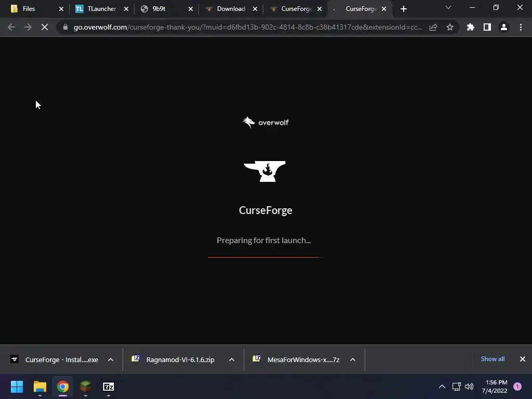Open Chrome's three-dot menu

pos(521,27)
